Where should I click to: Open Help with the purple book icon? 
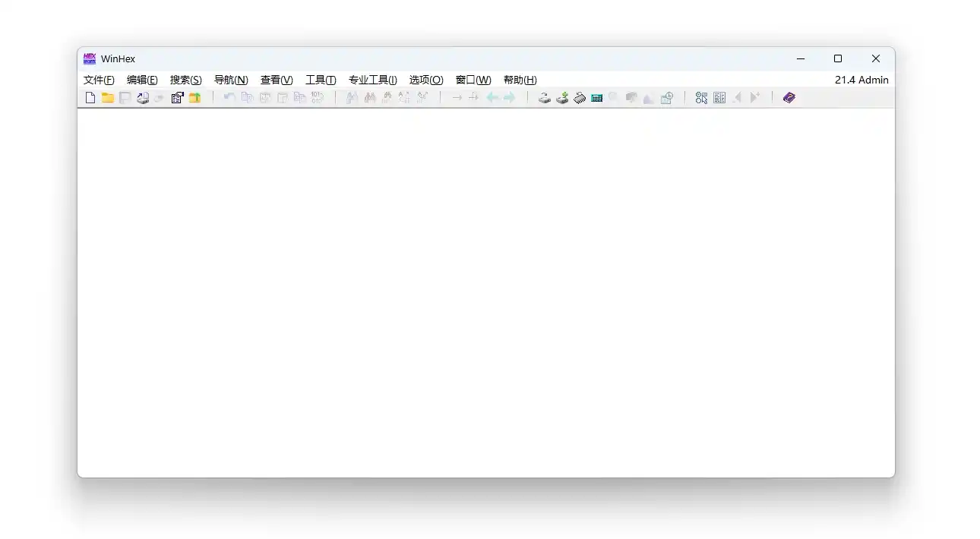coord(789,98)
